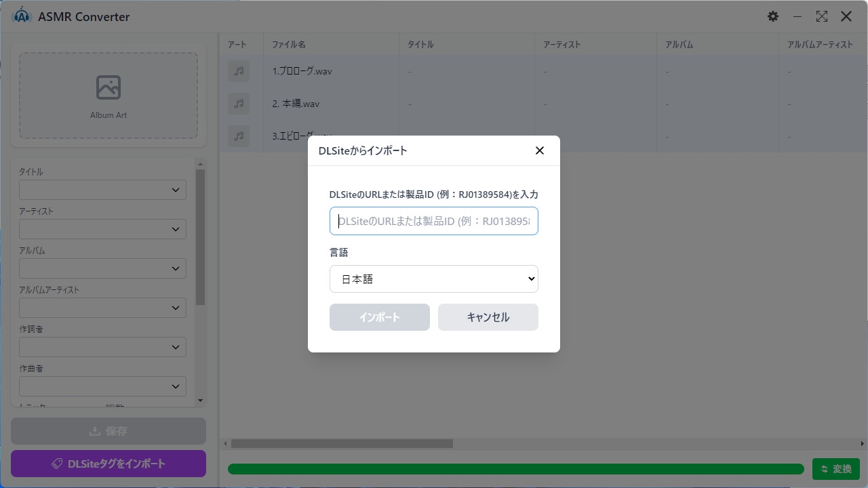The image size is (868, 488).
Task: Close the ASMR Converter window
Action: point(846,16)
